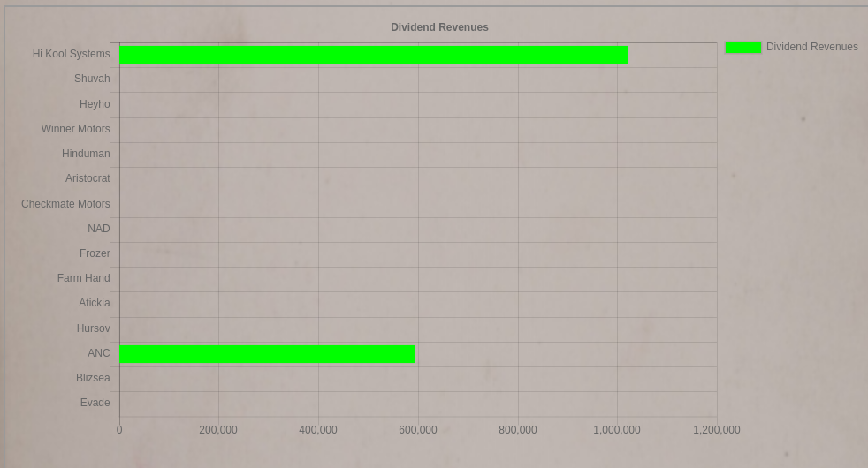Screen dimensions: 868x468
Task: Select the Frozer category label
Action: pos(95,253)
